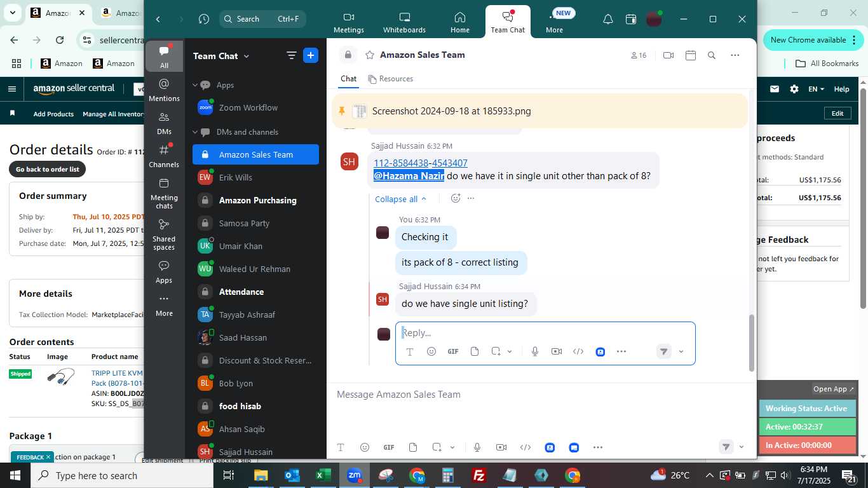This screenshot has height=488, width=868.
Task: Click the Zoom back navigation arrow
Action: coord(158,19)
